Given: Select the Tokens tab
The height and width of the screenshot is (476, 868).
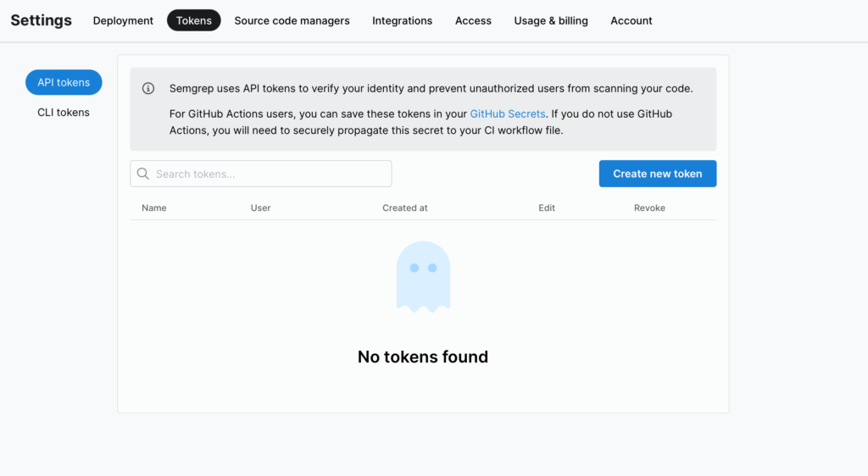Looking at the screenshot, I should click(x=194, y=20).
